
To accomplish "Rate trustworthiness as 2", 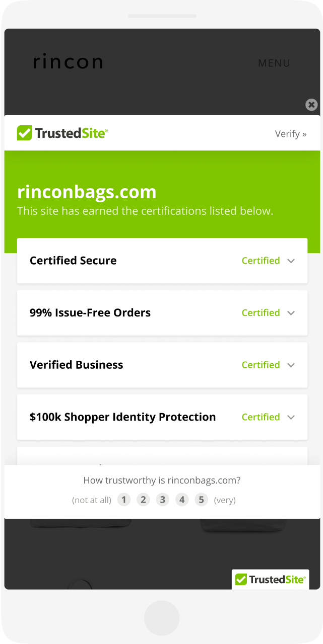I will [x=143, y=500].
